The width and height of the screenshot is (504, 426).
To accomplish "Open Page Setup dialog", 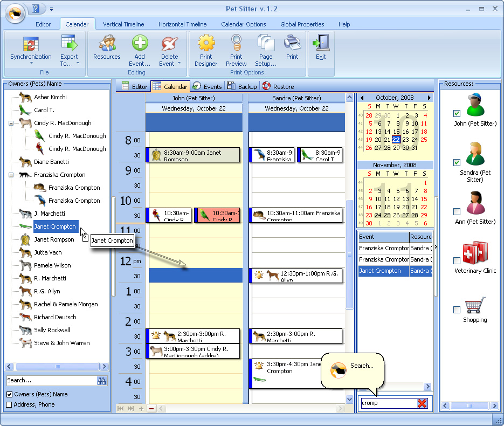I will (266, 43).
